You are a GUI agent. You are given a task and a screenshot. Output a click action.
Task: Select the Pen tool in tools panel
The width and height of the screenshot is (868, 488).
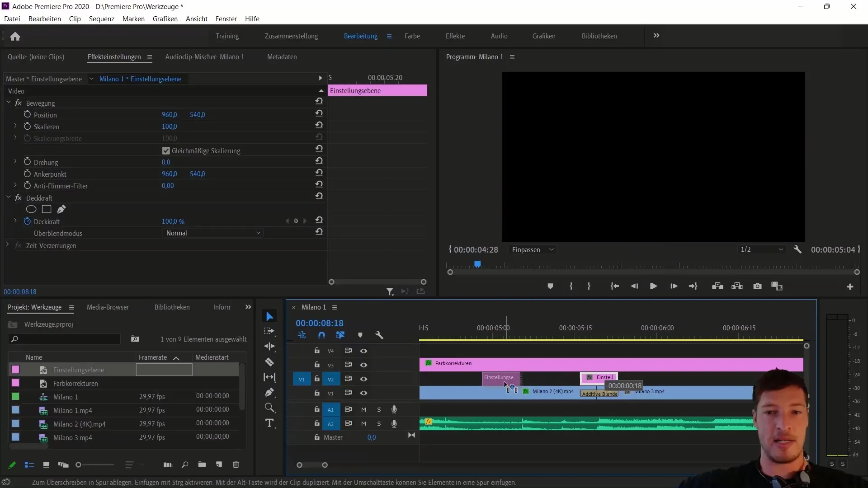[x=269, y=392]
